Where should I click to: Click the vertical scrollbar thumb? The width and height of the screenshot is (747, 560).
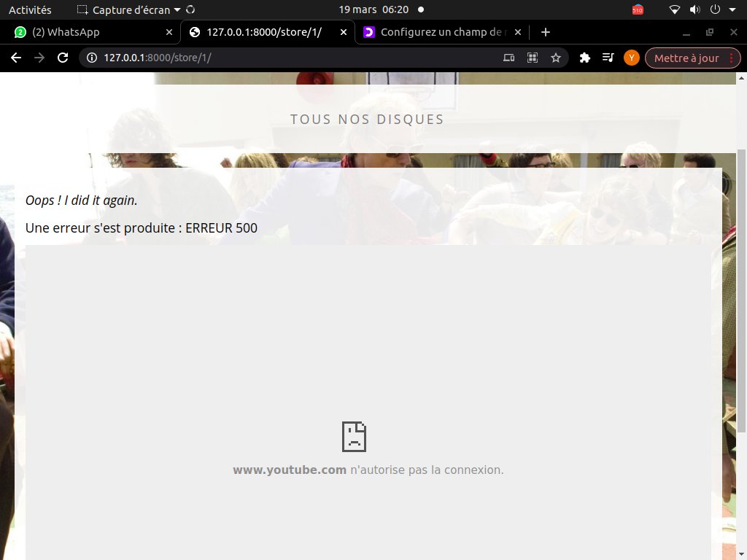coord(741,290)
